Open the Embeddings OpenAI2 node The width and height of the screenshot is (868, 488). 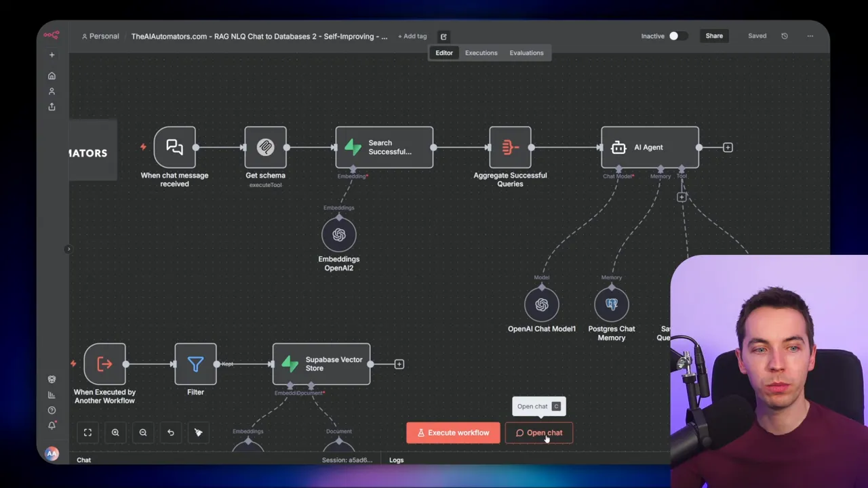point(338,235)
